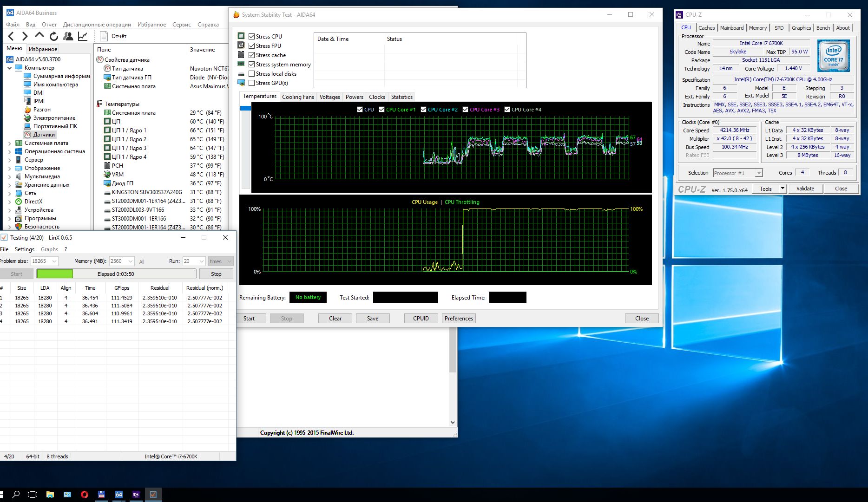
Task: Click the blue vertical graph indicator in Temperatures
Action: coord(245,108)
